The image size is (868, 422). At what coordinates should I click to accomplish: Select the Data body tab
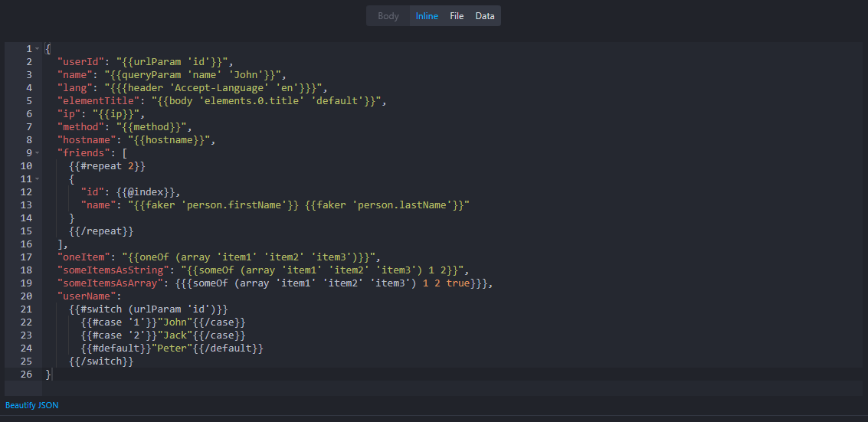[485, 16]
